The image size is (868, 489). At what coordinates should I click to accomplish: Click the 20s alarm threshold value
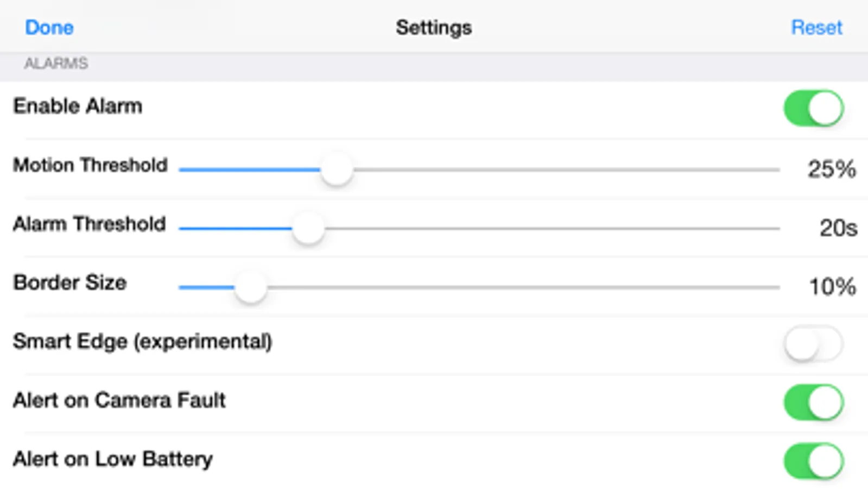(838, 228)
